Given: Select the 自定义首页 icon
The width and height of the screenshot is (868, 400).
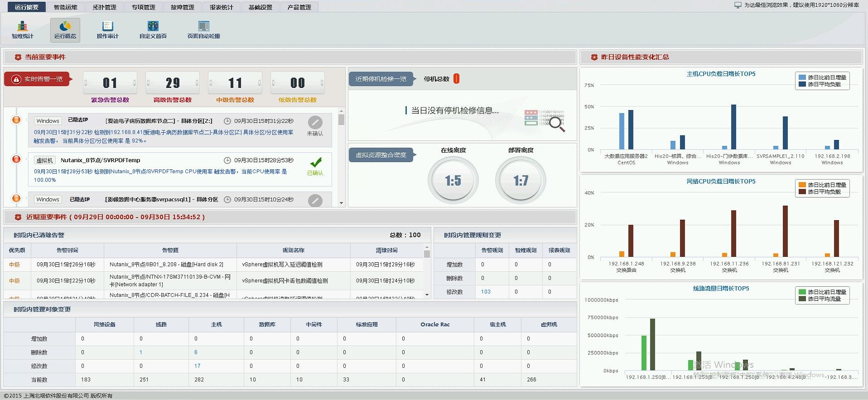Looking at the screenshot, I should (153, 27).
